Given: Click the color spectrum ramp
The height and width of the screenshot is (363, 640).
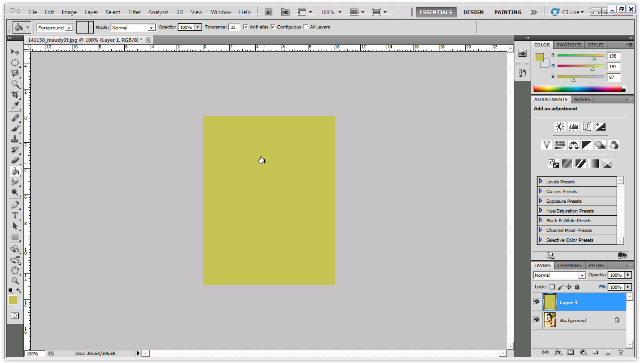Looking at the screenshot, I should pyautogui.click(x=579, y=89).
